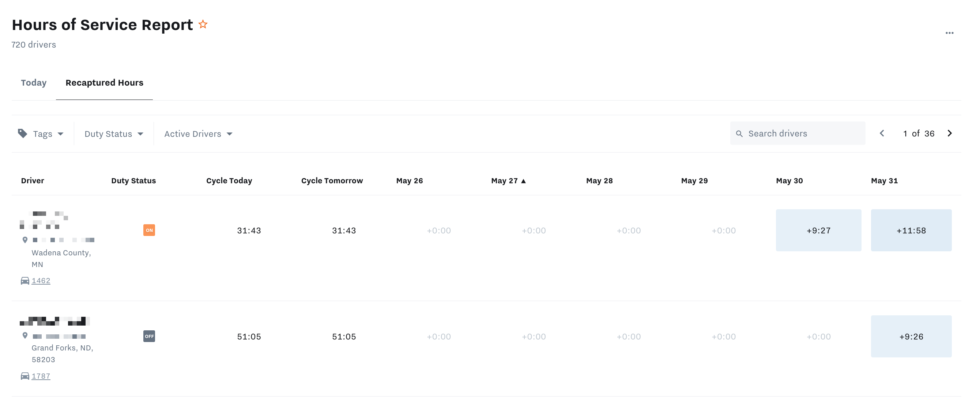The image size is (980, 398).
Task: Expand the Tags filter dropdown
Action: point(48,134)
